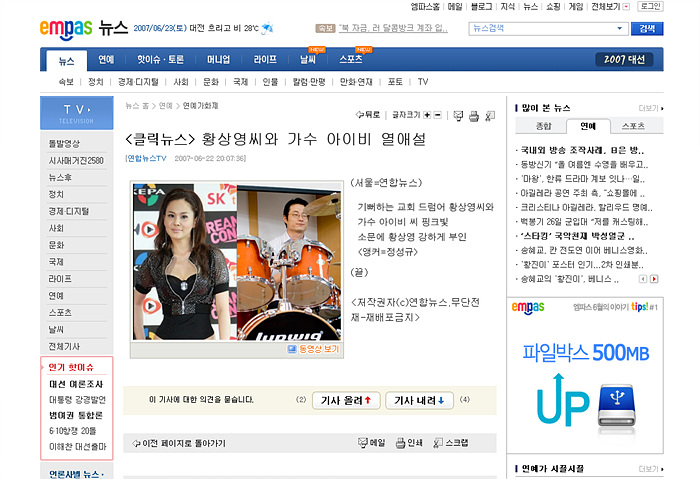Viewport: 700px width, 479px height.
Task: Click the bottom 인쇄 print icon
Action: tap(409, 443)
